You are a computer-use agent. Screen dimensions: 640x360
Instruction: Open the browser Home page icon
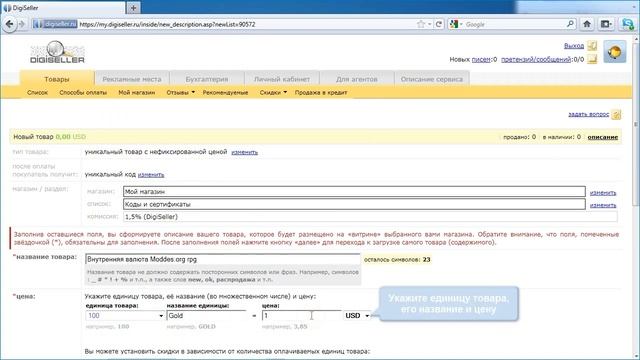click(x=587, y=24)
